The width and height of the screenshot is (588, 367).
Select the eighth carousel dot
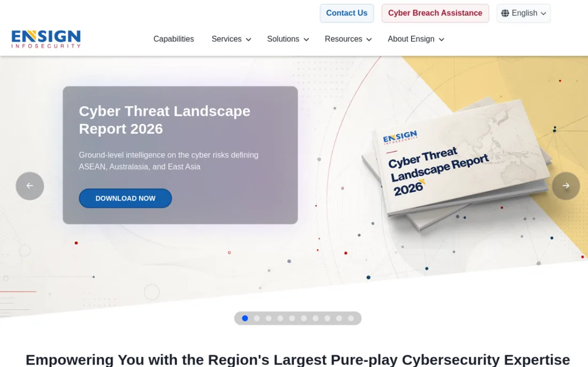(327, 318)
